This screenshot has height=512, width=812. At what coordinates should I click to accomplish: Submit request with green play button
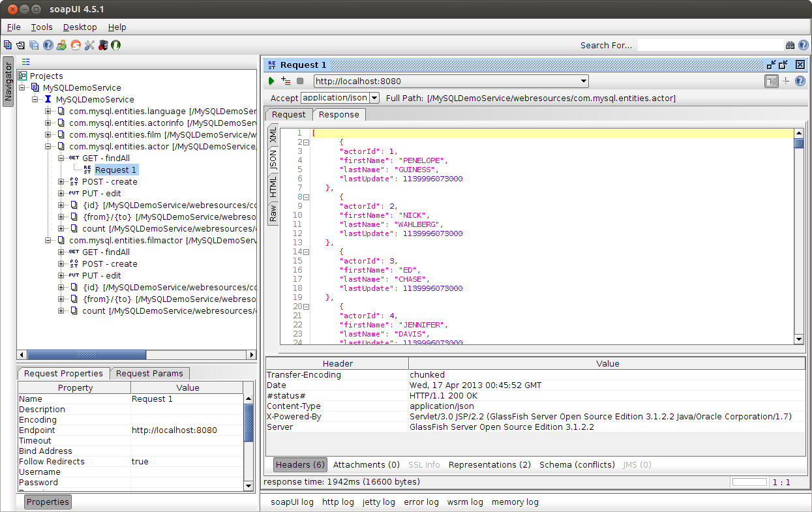click(x=271, y=81)
